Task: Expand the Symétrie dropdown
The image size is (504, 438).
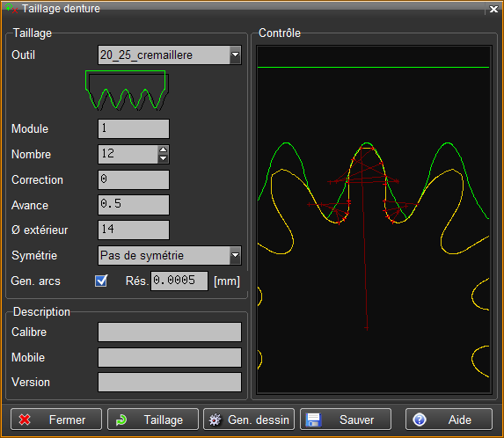Action: pyautogui.click(x=235, y=255)
